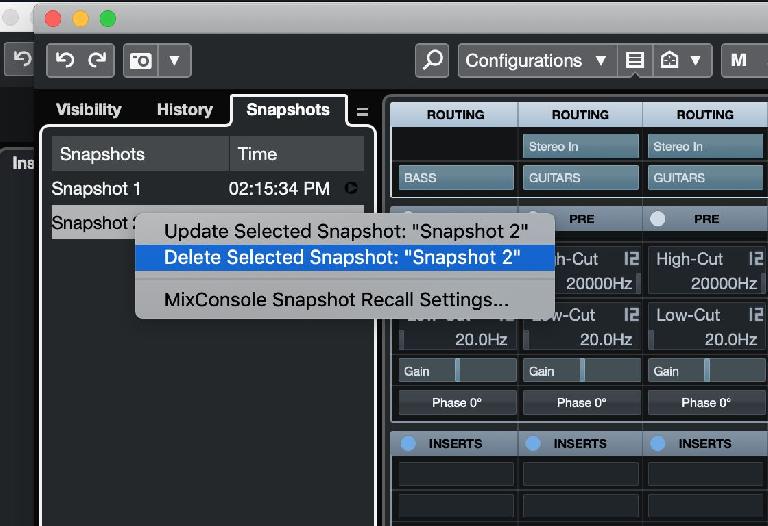The height and width of the screenshot is (526, 768).
Task: Toggle the INSERTS bypass circle on BASS channel
Action: coord(408,443)
